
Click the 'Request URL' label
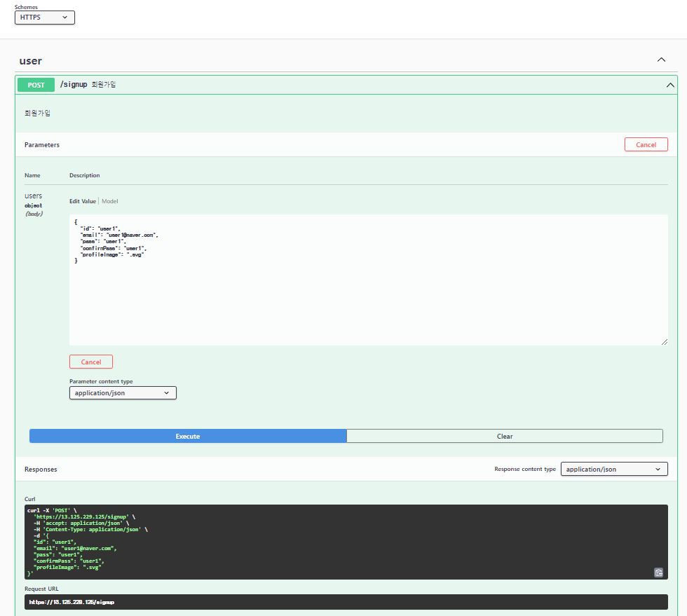[x=41, y=589]
